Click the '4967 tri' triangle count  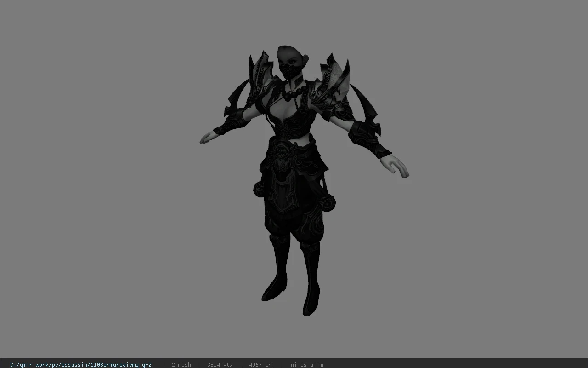[261, 365]
